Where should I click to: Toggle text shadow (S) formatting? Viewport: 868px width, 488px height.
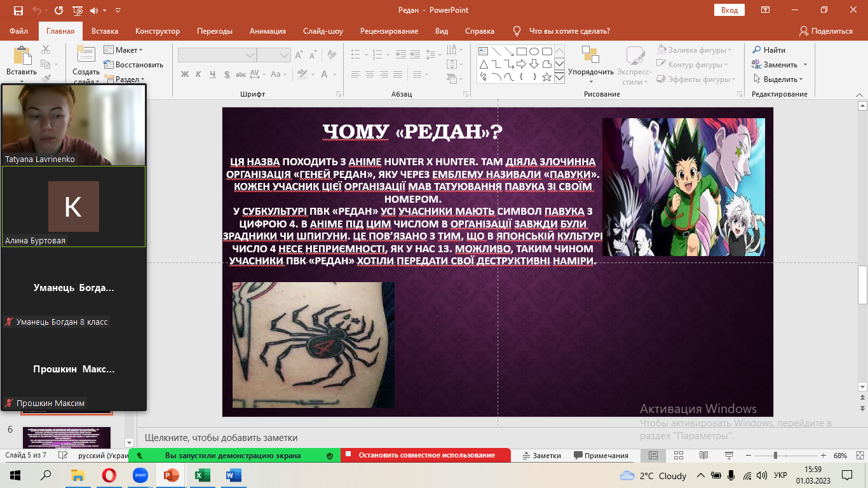coord(227,74)
